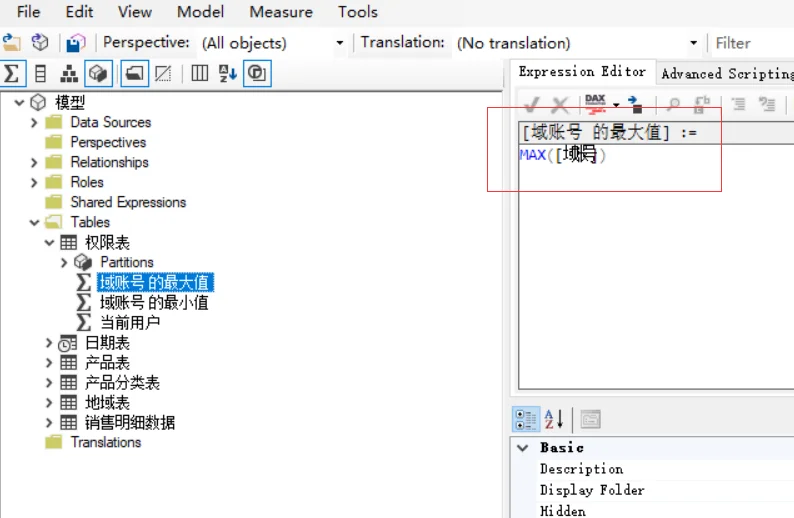Open the Perspective dropdown
This screenshot has height=518, width=794.
coord(340,43)
